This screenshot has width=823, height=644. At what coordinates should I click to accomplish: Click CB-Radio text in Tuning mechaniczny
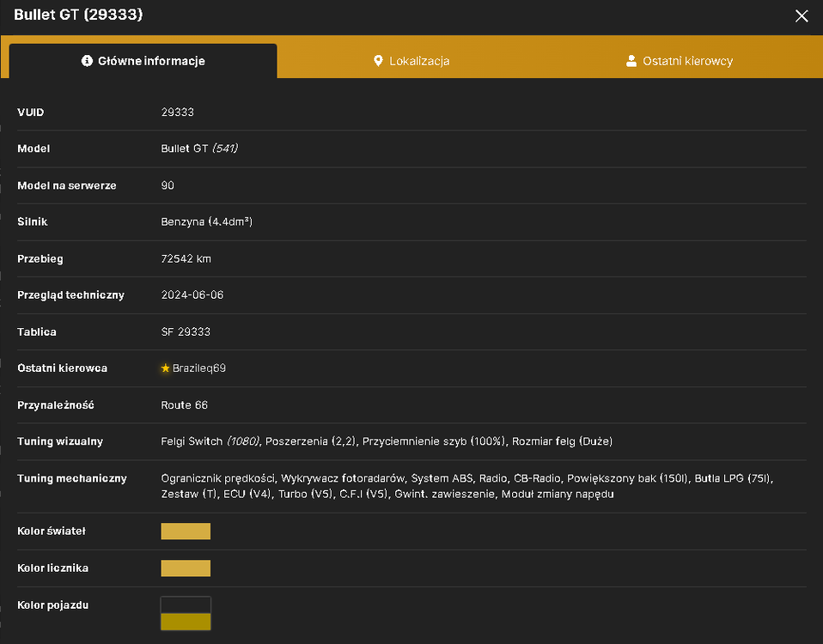538,478
